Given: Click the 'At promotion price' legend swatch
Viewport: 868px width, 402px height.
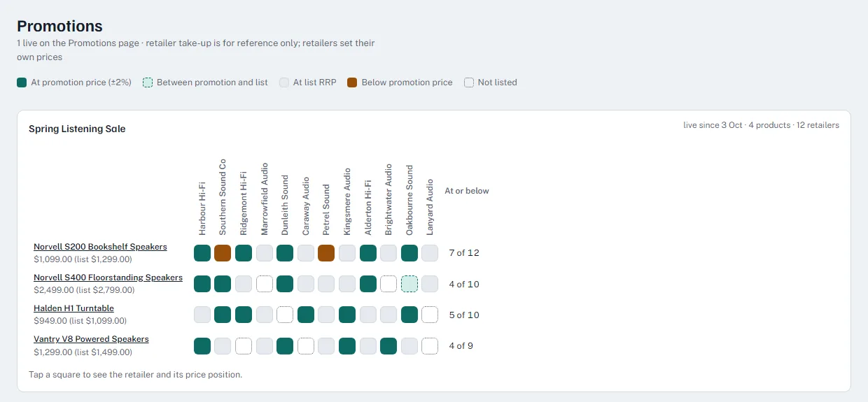Looking at the screenshot, I should (x=22, y=82).
